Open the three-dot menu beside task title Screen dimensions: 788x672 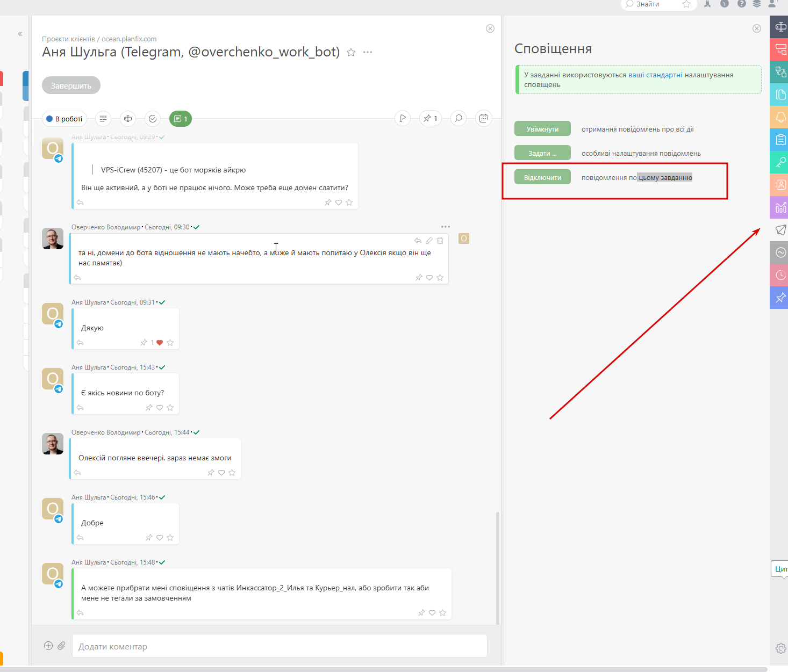[368, 52]
